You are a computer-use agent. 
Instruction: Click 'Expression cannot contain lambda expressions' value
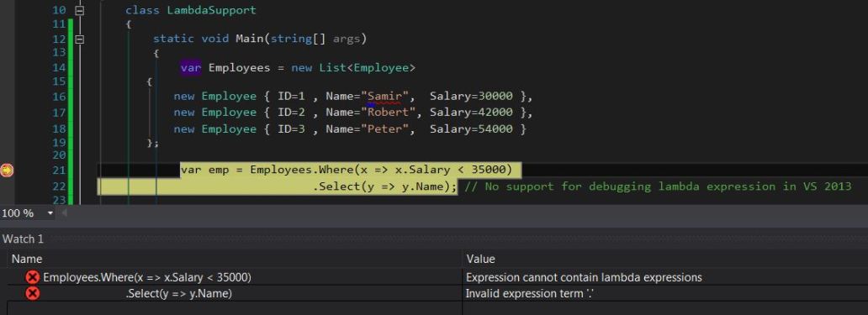click(584, 277)
